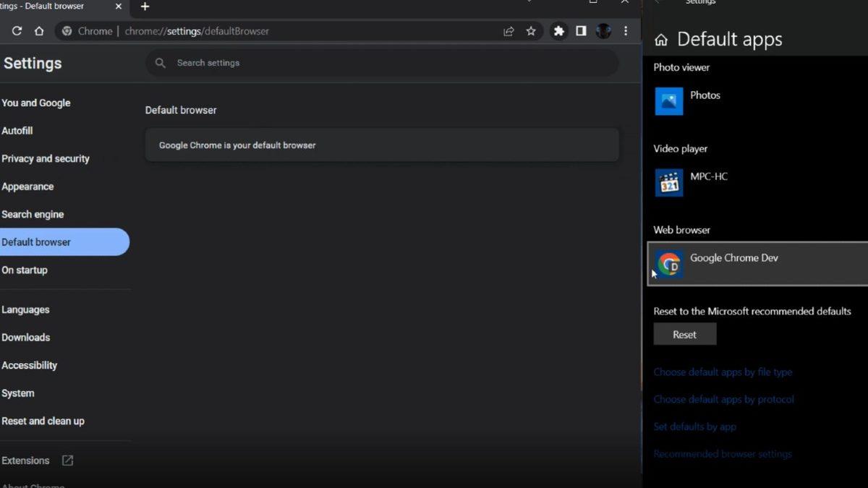
Task: Click the Photos app icon under Photo viewer
Action: coord(668,101)
